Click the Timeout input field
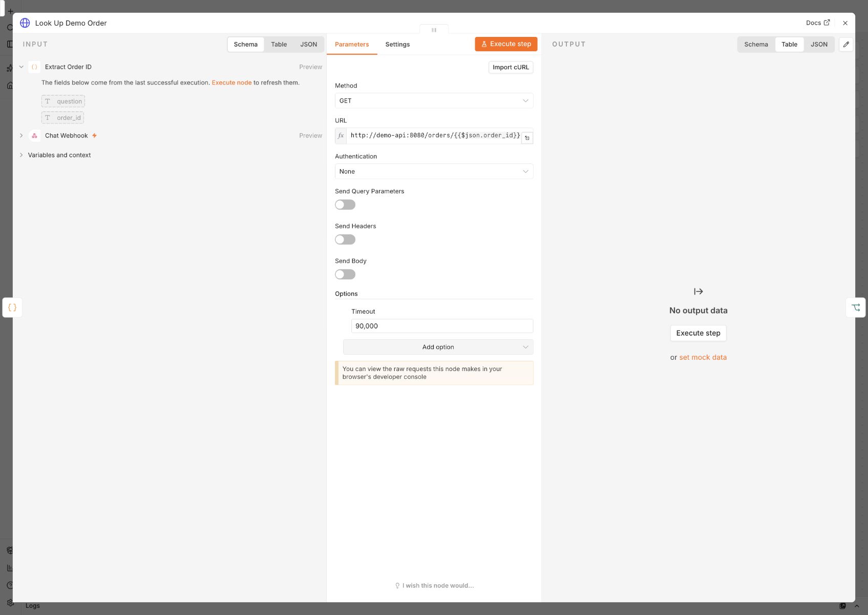 442,326
